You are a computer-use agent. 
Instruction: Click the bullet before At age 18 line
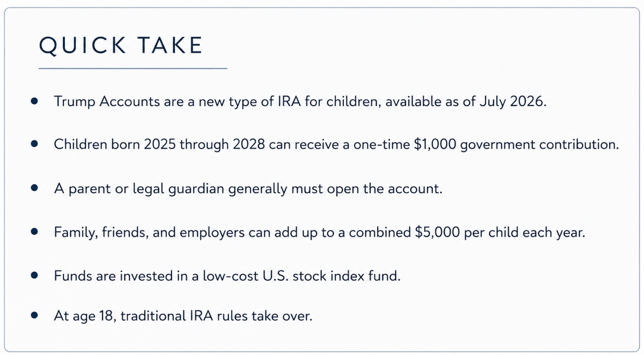pyautogui.click(x=34, y=315)
